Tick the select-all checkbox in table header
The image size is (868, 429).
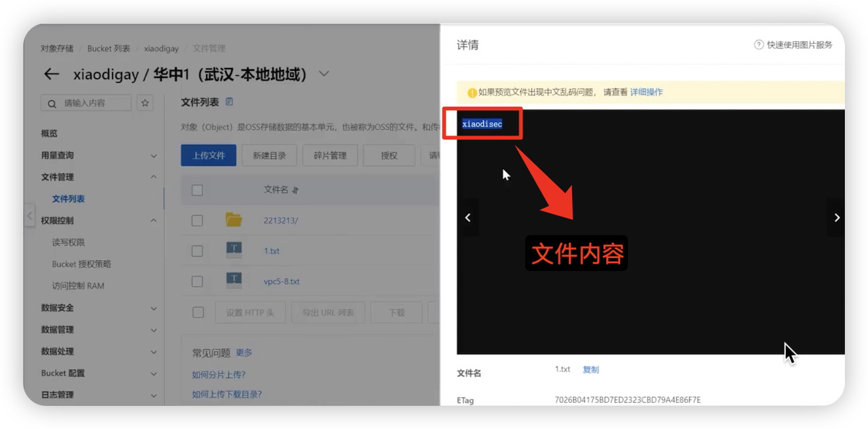[x=198, y=190]
